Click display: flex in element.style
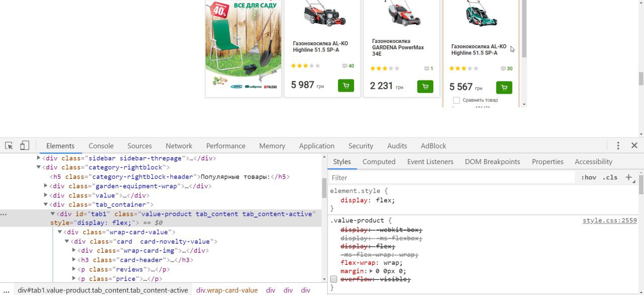Viewport: 644px width, 295px height. pos(368,200)
